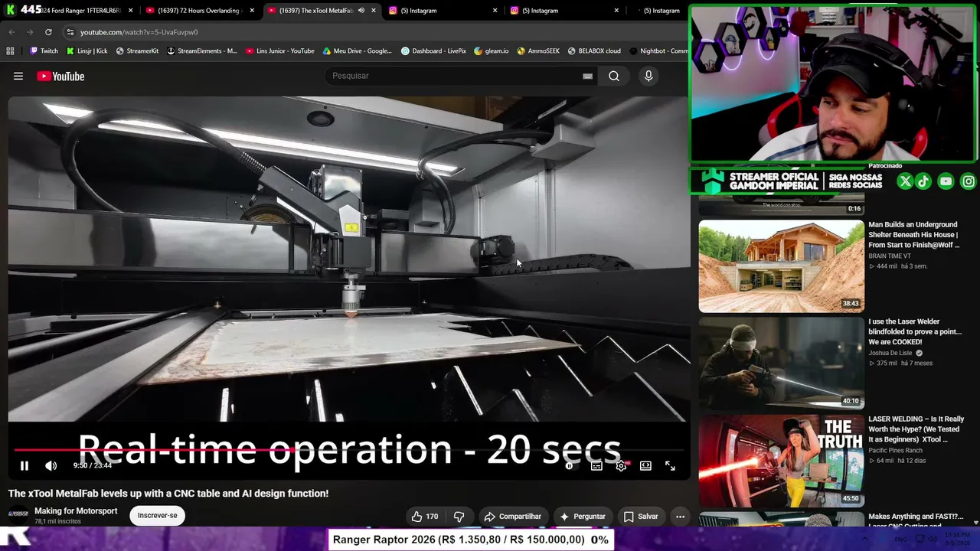Click the search magnifier button

[614, 76]
